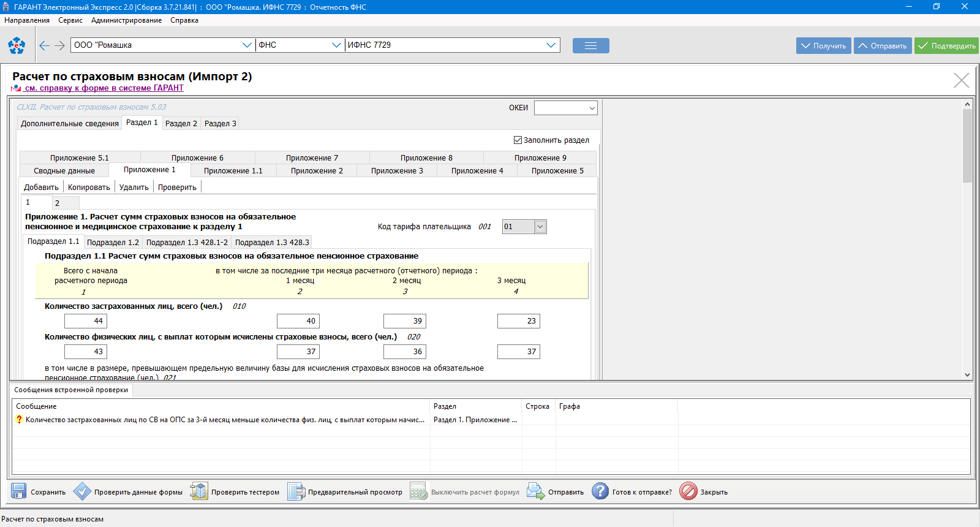
Task: Switch to the 'Раздел 2' tab
Action: click(x=181, y=124)
